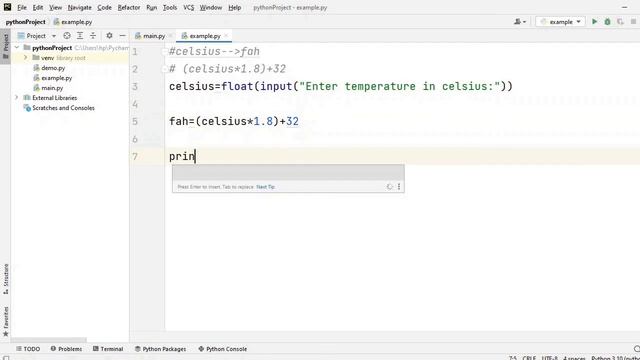The height and width of the screenshot is (360, 640).
Task: Open the Project tool window sidebar button
Action: 5,46
